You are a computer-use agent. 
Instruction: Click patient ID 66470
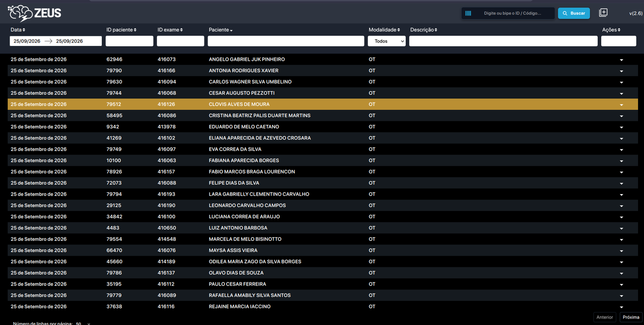click(114, 250)
